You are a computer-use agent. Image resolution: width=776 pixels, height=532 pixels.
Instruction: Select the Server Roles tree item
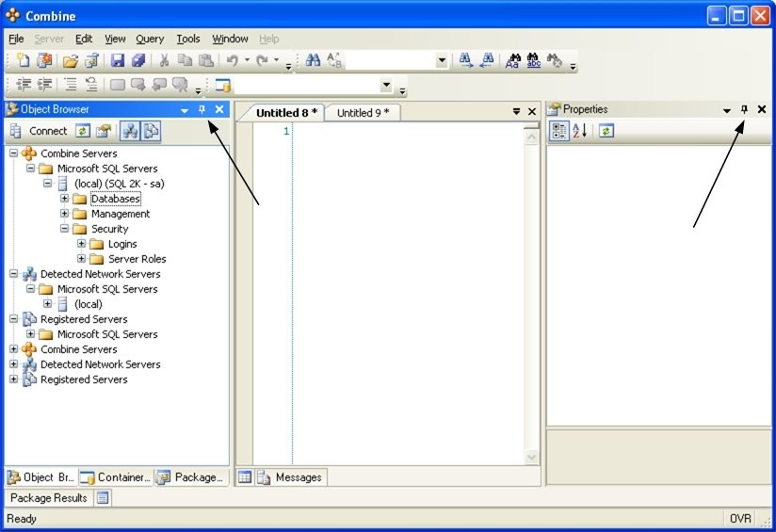pos(137,259)
